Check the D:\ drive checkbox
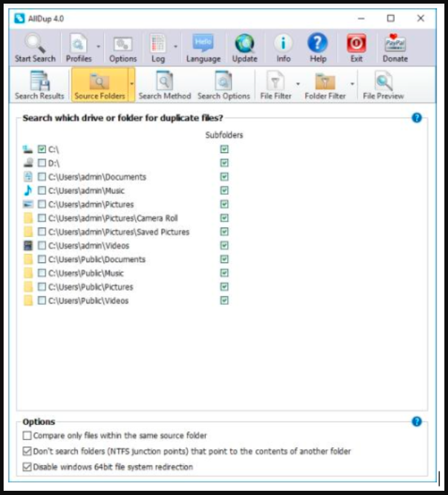448x495 pixels. 42,163
